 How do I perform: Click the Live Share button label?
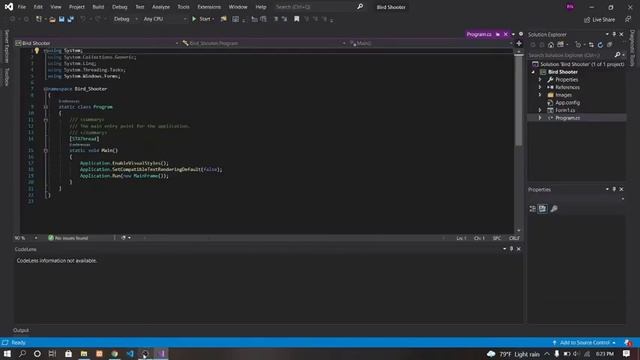click(x=603, y=20)
